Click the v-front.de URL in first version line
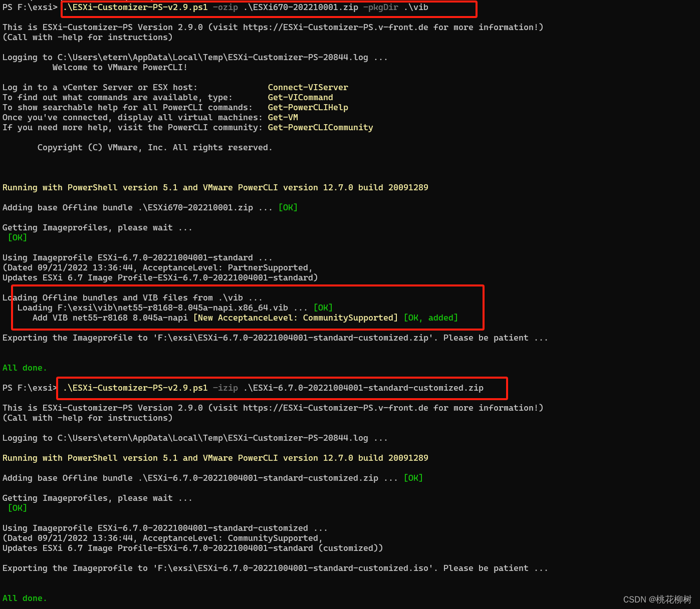 pyautogui.click(x=336, y=28)
